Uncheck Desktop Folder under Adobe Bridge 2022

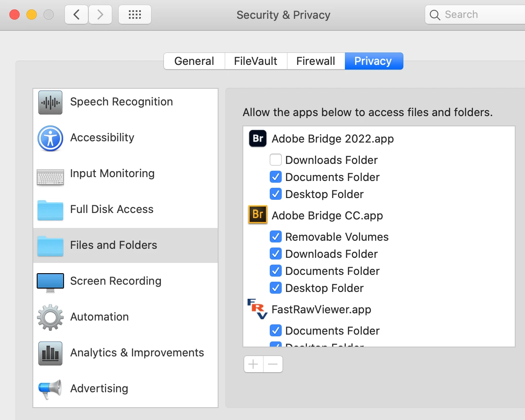pyautogui.click(x=276, y=194)
